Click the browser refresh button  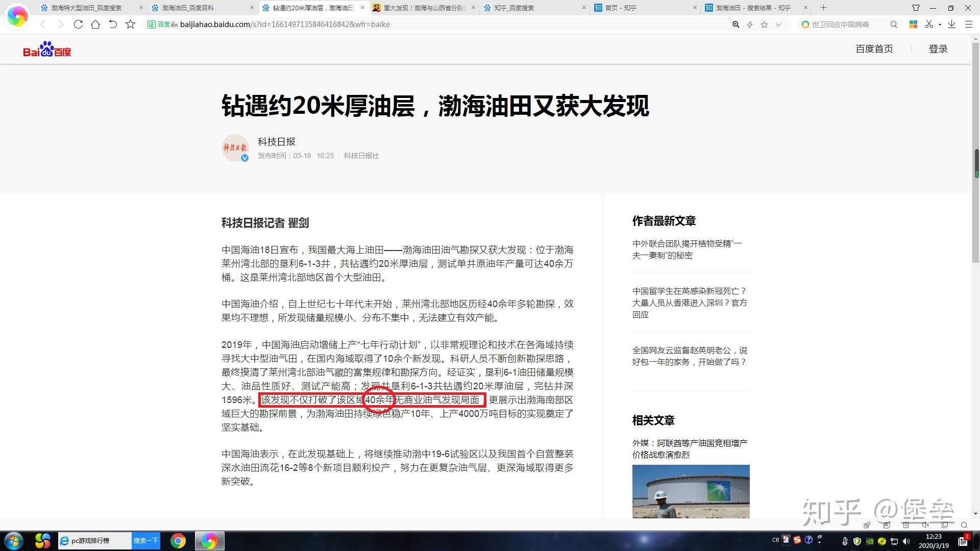pos(78,24)
